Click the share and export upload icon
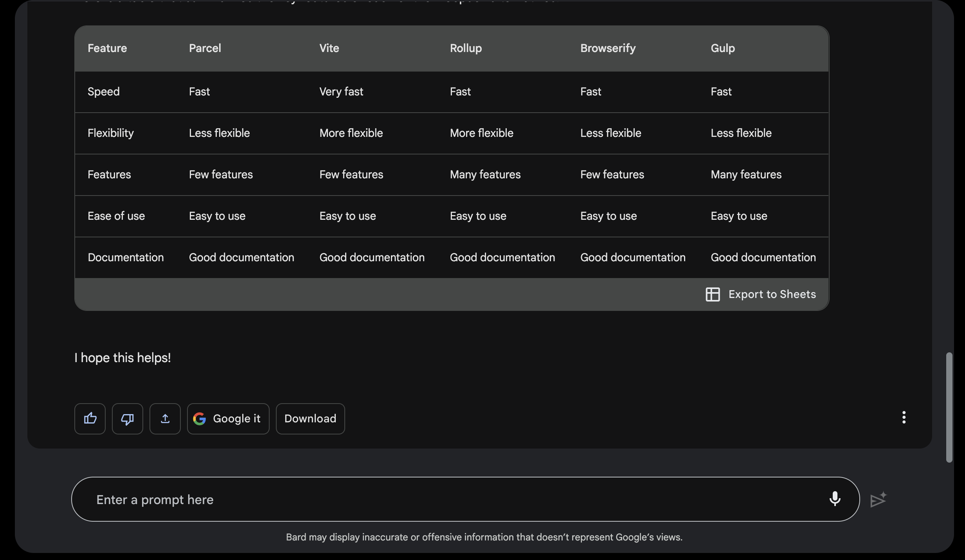 click(165, 418)
